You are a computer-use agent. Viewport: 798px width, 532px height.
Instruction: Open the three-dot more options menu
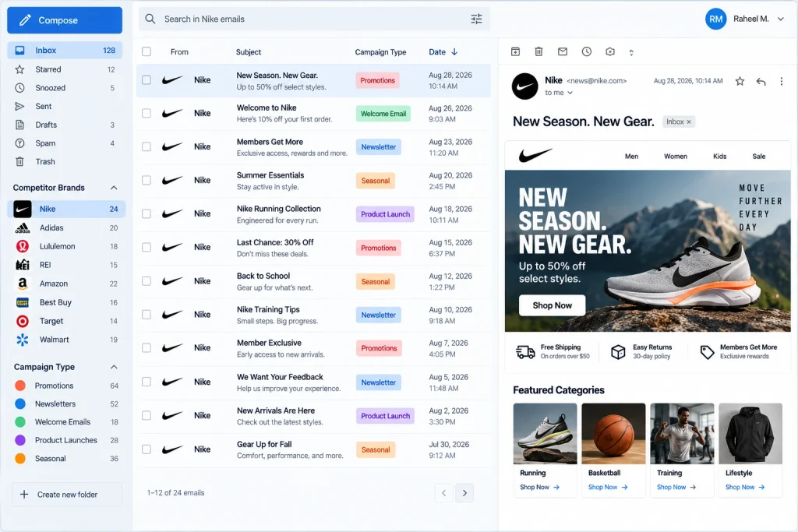(x=781, y=81)
